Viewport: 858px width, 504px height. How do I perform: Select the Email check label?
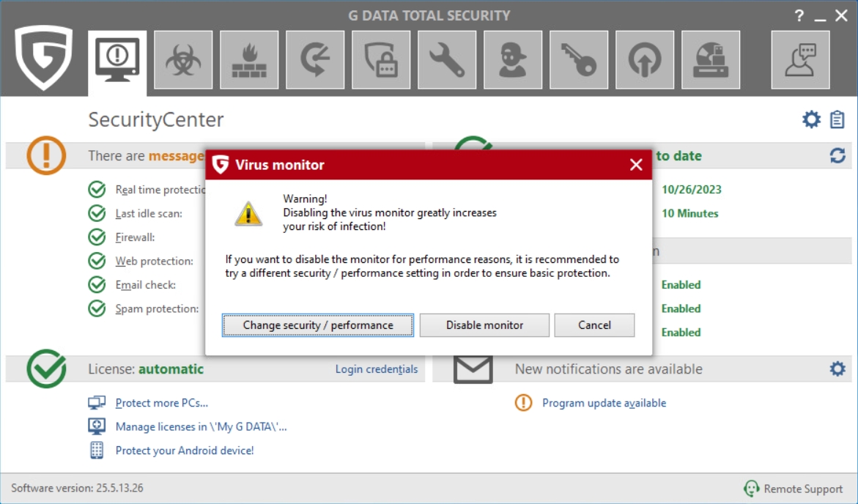(x=146, y=284)
